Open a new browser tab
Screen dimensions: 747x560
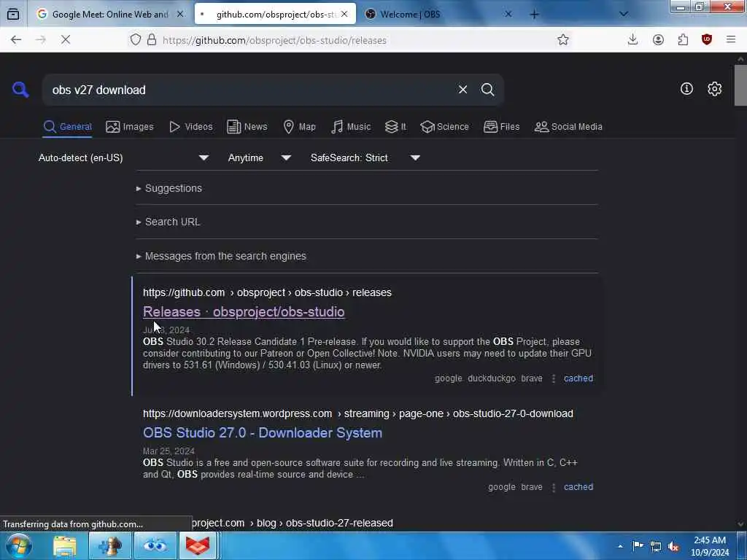coord(534,15)
